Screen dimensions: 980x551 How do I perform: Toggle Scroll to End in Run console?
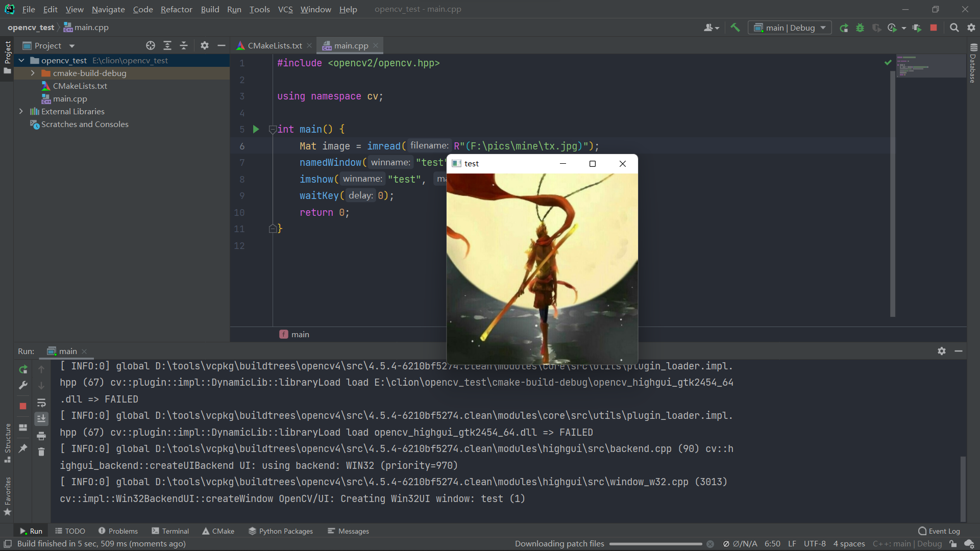pos(41,419)
